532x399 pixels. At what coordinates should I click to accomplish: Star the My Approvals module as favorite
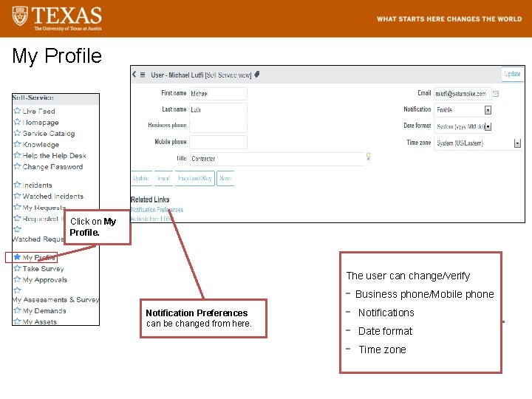coord(17,279)
